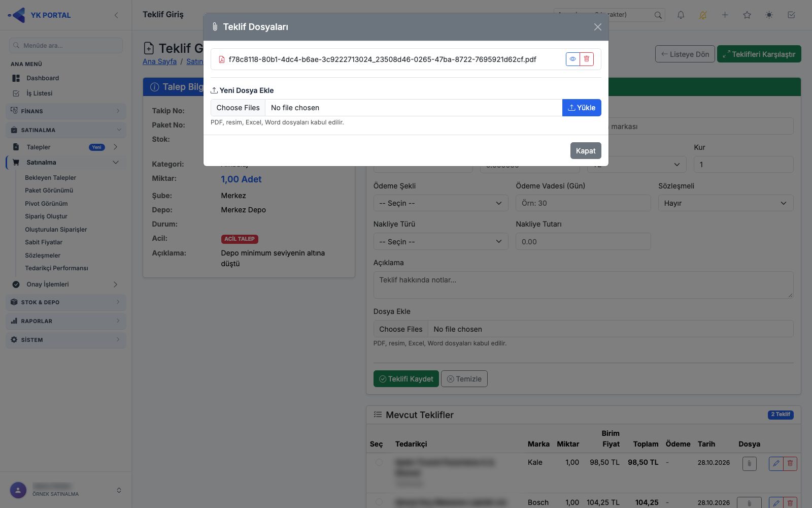Open the notifications bell icon
The width and height of the screenshot is (812, 508).
[x=681, y=15]
